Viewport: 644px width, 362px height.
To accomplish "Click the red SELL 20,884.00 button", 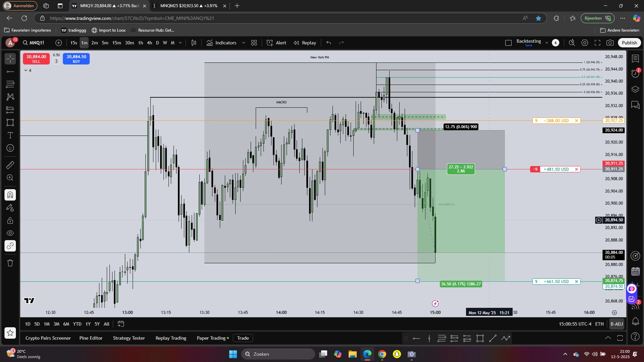I will 36,59.
